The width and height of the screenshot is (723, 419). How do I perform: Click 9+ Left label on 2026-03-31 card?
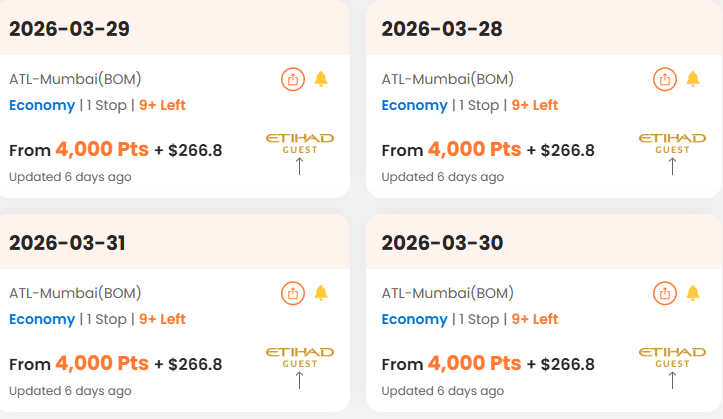pyautogui.click(x=162, y=319)
